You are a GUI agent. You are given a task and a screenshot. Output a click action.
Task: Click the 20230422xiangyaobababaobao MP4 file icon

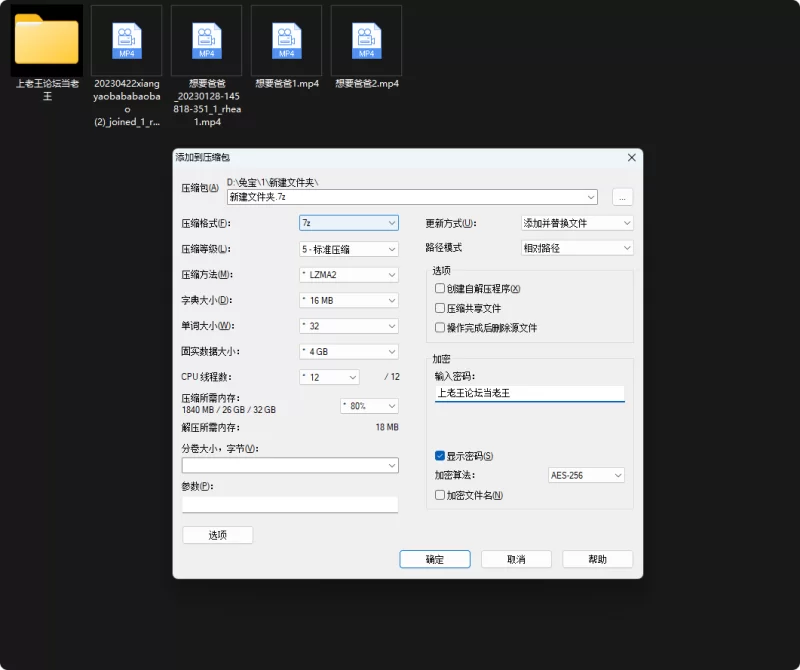[x=126, y=41]
